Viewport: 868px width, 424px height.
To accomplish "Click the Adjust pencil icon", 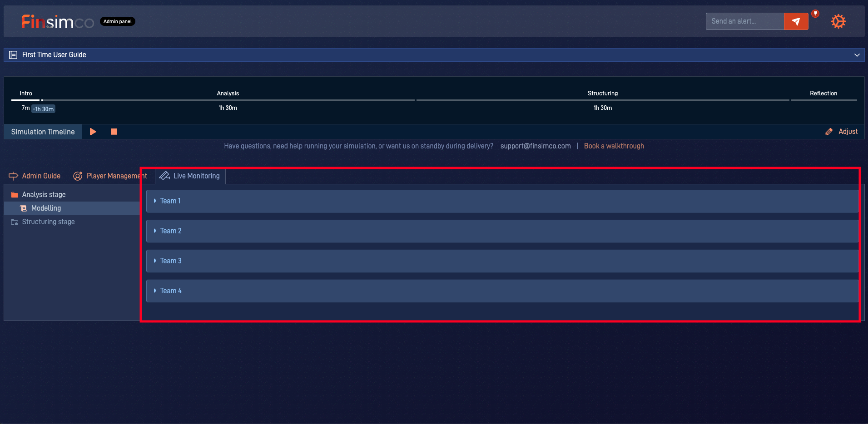I will point(829,132).
